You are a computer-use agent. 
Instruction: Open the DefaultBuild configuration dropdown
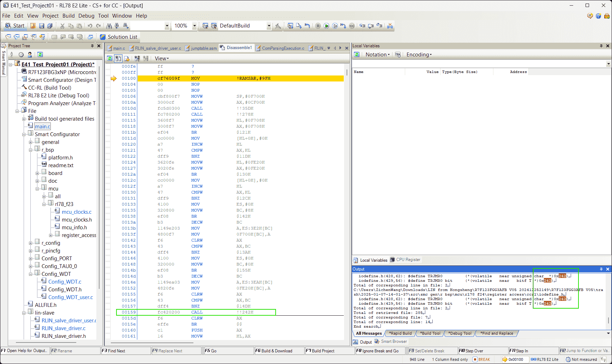[269, 26]
